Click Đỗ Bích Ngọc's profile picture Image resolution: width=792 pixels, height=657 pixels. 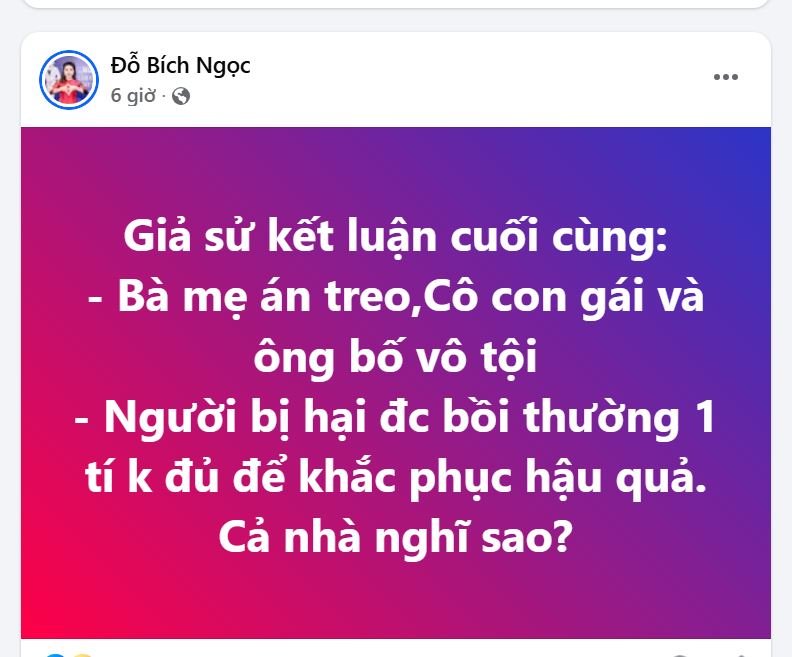pyautogui.click(x=69, y=80)
